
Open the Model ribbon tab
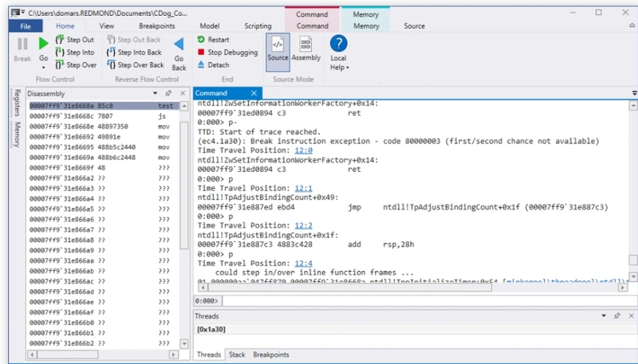pyautogui.click(x=210, y=26)
